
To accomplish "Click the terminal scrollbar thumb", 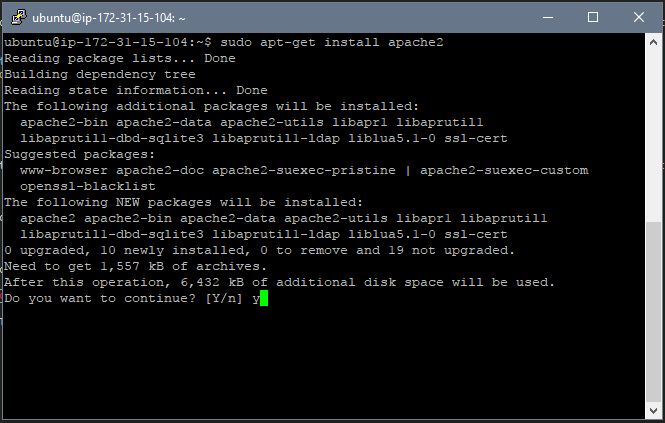I will pos(653,312).
